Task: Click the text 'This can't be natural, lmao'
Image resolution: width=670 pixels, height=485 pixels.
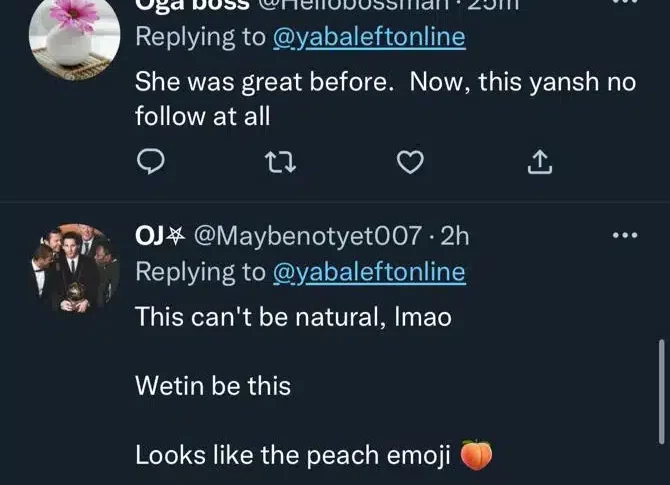Action: click(x=293, y=318)
